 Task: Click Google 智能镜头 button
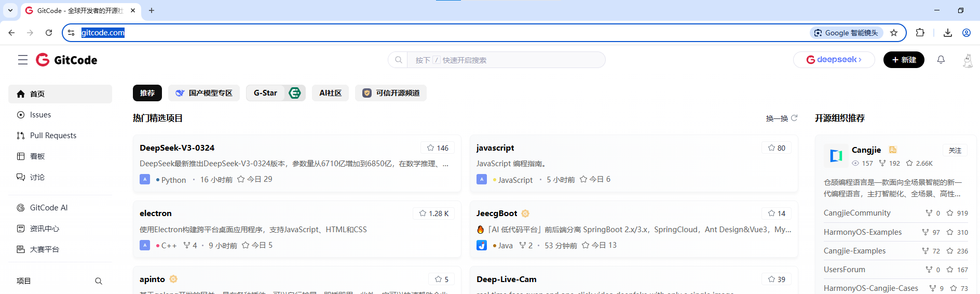[846, 33]
